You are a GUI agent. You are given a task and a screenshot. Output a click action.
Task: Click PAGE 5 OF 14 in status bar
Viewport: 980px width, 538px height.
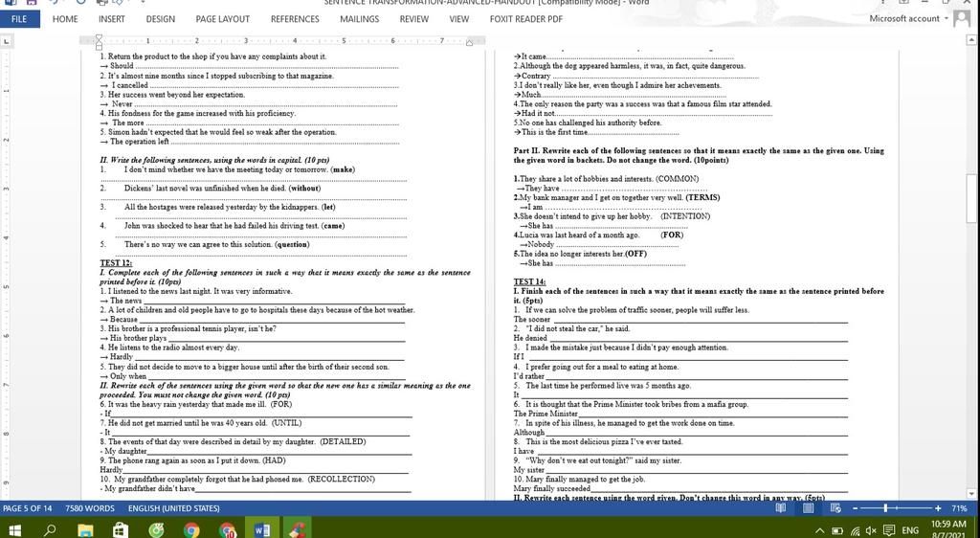(x=28, y=508)
